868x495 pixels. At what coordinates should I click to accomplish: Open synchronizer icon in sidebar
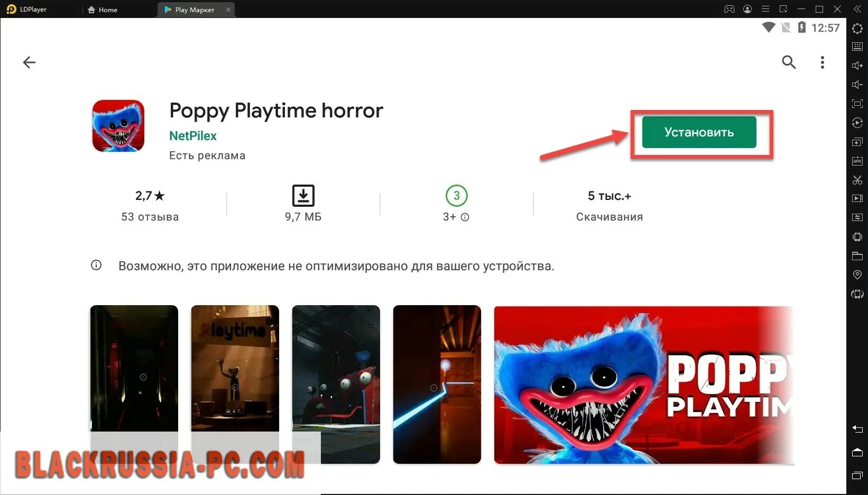[857, 217]
